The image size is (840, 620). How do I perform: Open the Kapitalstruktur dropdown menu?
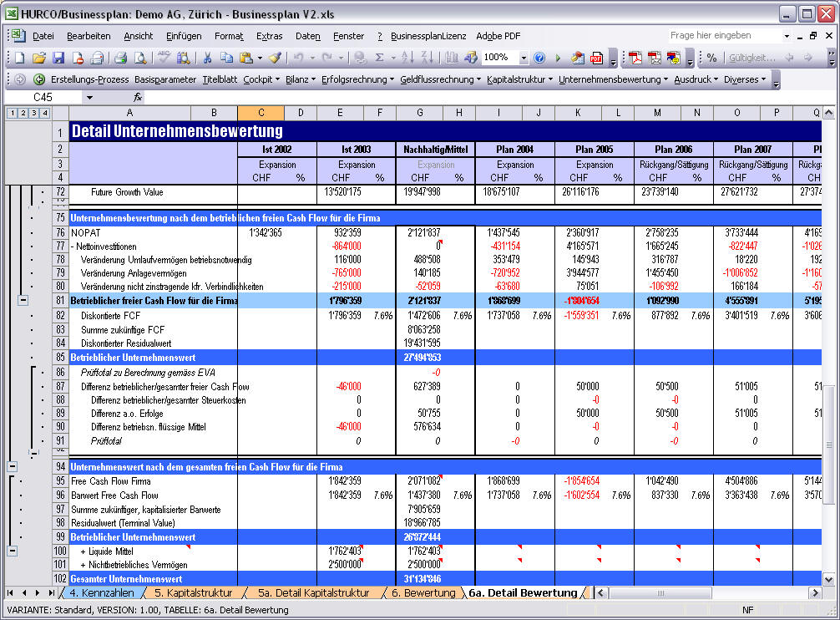tap(519, 80)
